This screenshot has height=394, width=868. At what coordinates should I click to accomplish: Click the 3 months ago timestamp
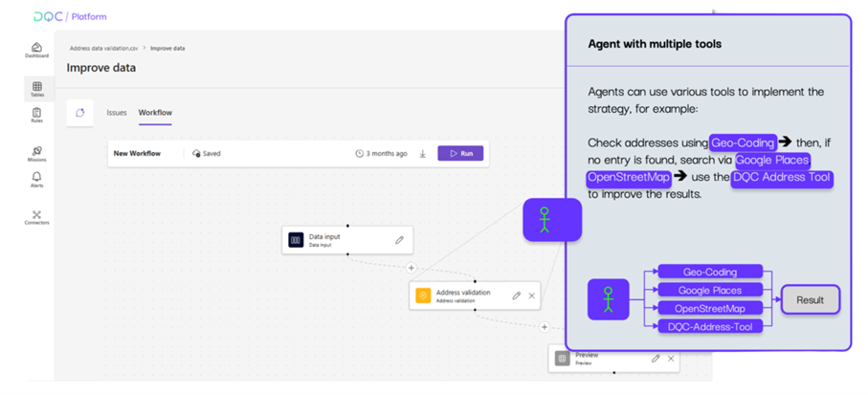point(387,154)
